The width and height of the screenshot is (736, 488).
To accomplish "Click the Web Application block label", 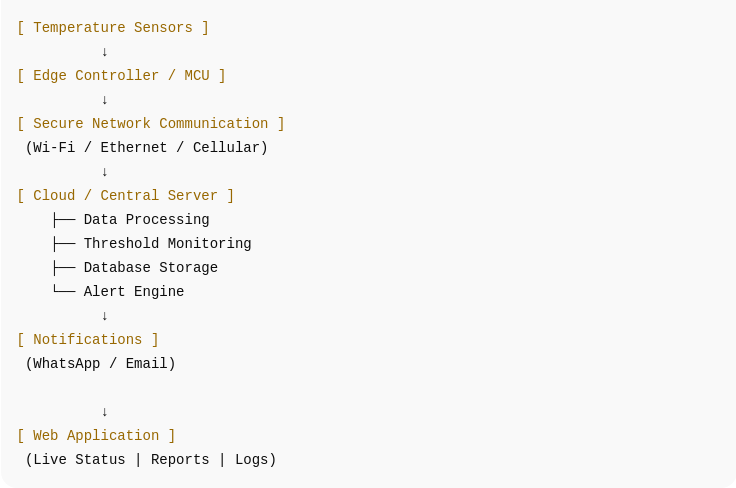I will point(96,436).
